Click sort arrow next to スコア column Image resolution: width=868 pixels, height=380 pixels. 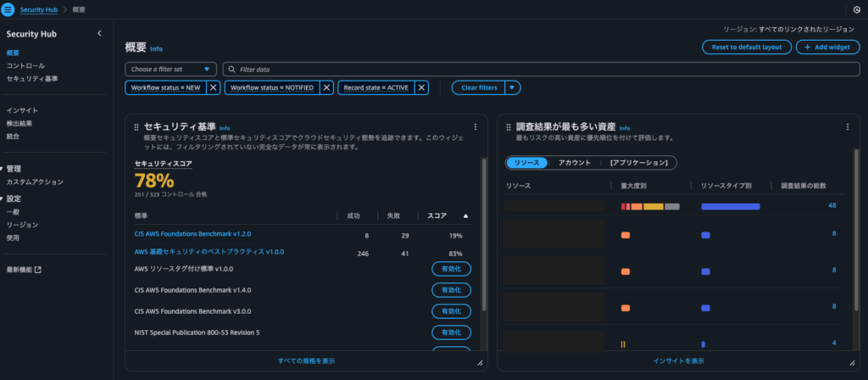pyautogui.click(x=465, y=215)
